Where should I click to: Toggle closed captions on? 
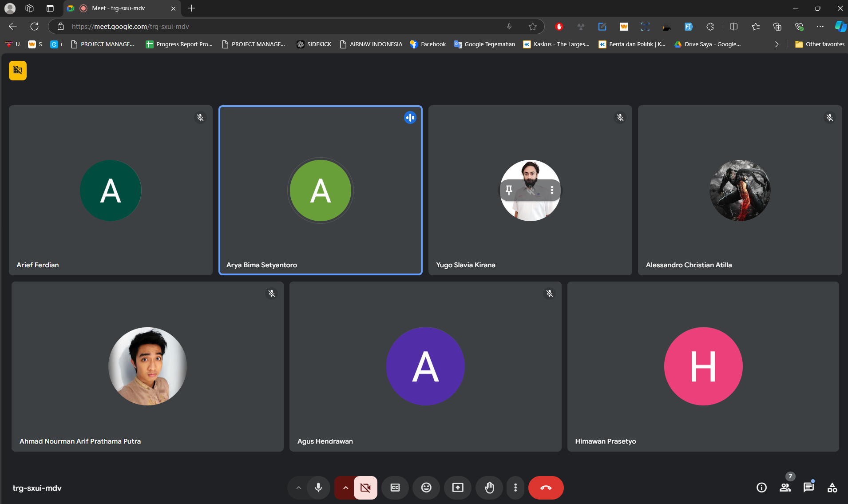tap(395, 488)
